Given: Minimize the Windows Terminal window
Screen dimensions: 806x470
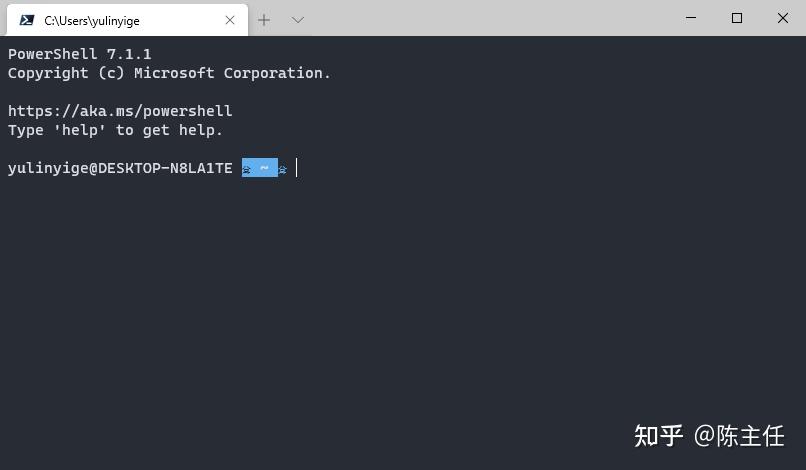Looking at the screenshot, I should [x=691, y=18].
